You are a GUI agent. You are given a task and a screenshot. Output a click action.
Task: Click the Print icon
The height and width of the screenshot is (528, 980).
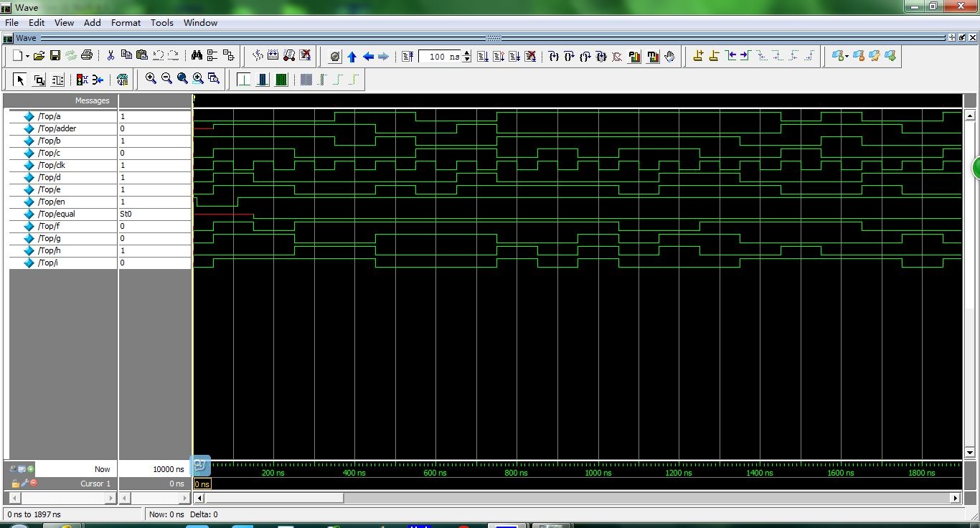click(x=87, y=56)
